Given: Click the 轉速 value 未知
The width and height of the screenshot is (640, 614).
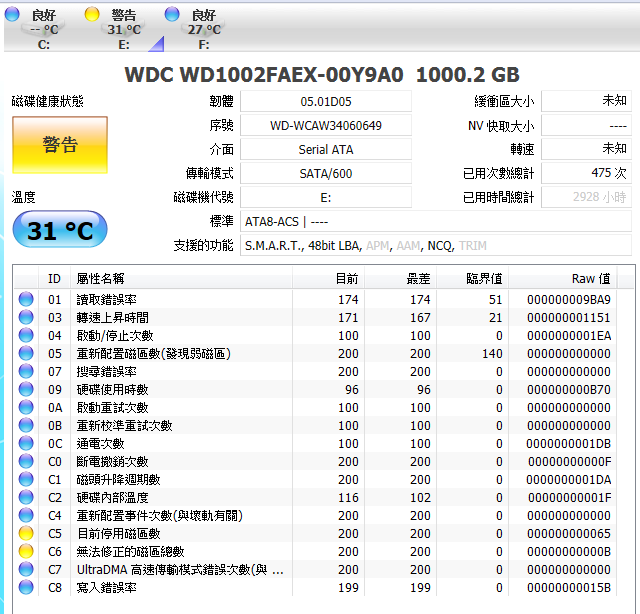Looking at the screenshot, I should 587,149.
